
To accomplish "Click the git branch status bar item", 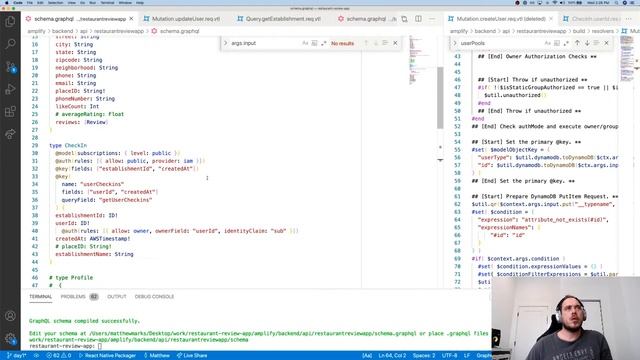I will 16,356.
